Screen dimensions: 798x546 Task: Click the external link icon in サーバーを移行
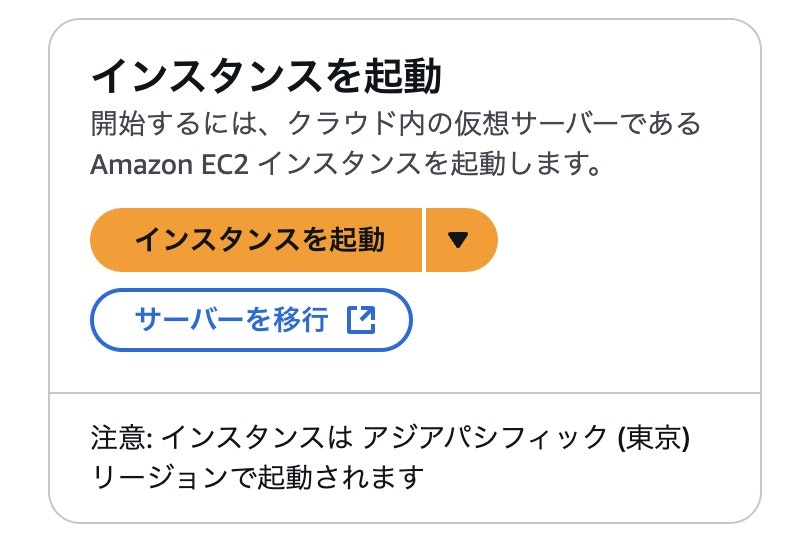pos(361,320)
